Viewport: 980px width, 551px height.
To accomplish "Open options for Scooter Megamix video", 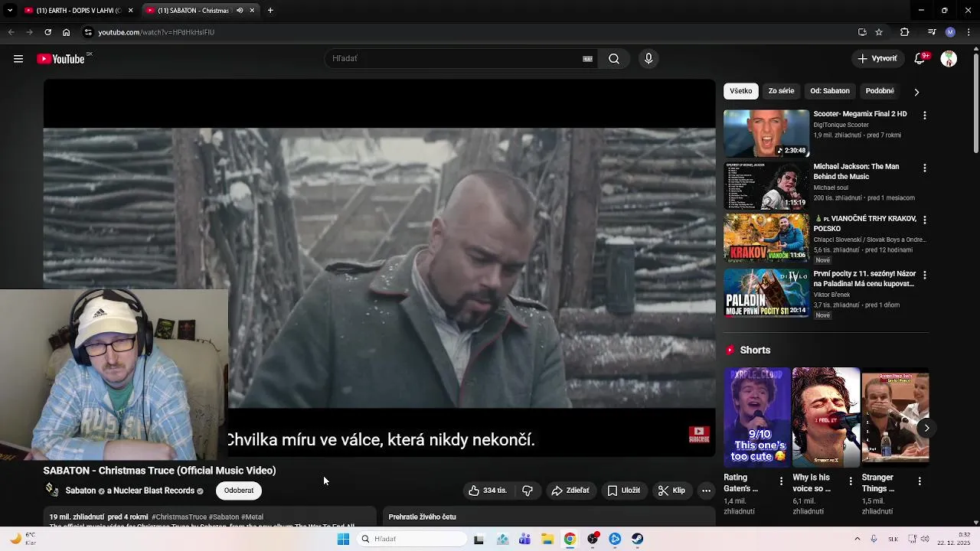I will 924,115.
